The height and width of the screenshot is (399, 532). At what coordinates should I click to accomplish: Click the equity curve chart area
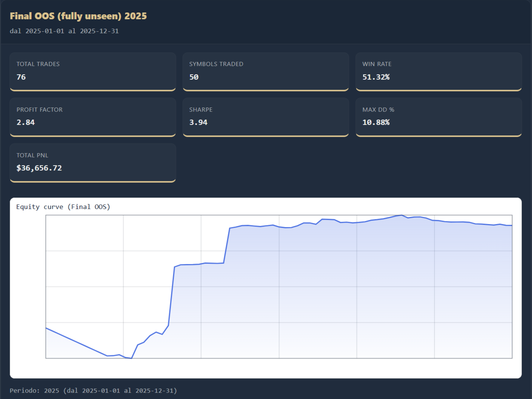click(x=279, y=287)
